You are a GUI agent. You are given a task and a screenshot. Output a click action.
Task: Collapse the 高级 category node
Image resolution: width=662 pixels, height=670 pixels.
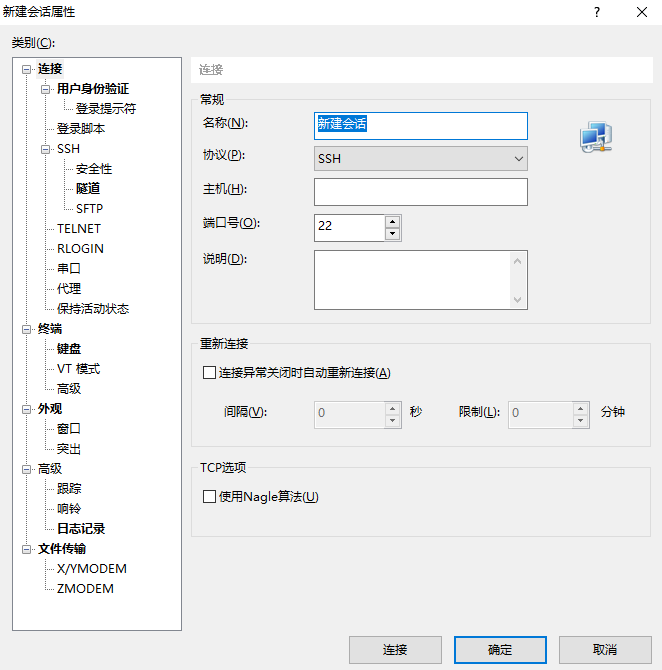coord(26,469)
